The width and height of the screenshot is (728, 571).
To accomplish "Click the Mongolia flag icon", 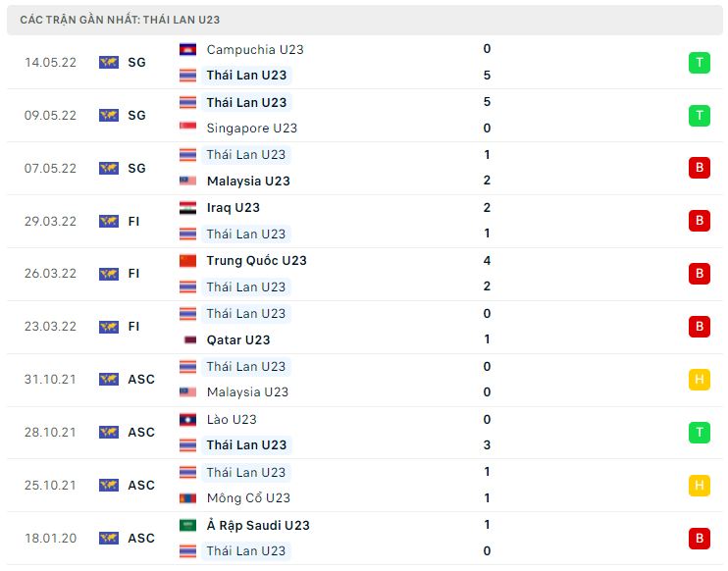I will click(187, 498).
